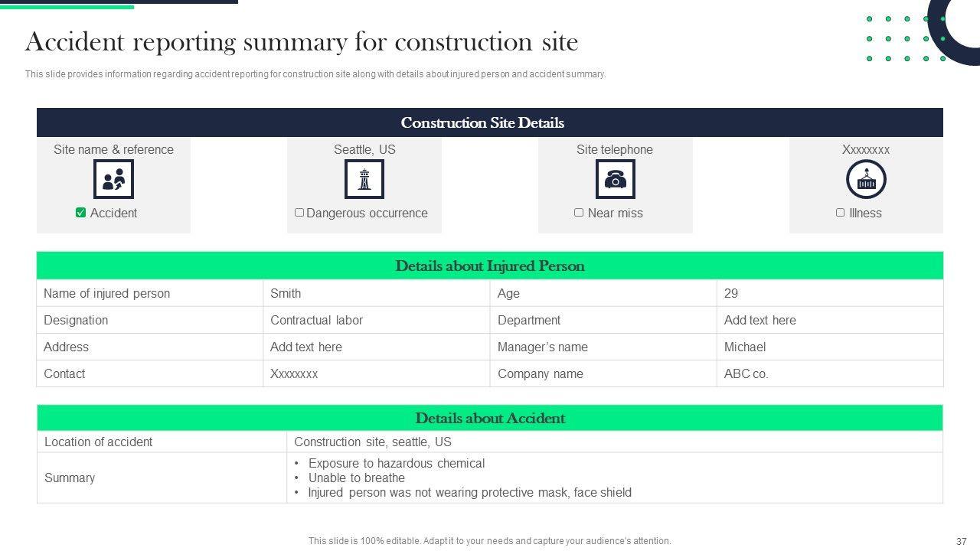980x551 pixels.
Task: Click the slide title about accident reporting
Action: point(302,41)
